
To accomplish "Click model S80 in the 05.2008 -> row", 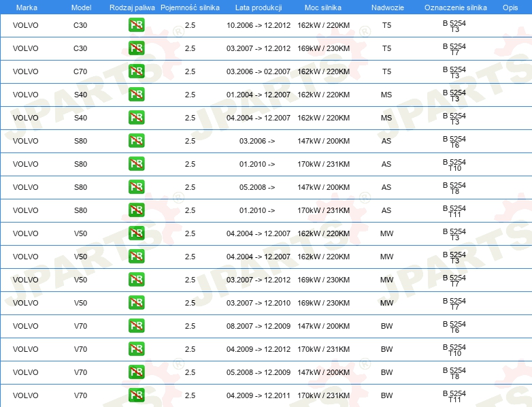I will 81,187.
